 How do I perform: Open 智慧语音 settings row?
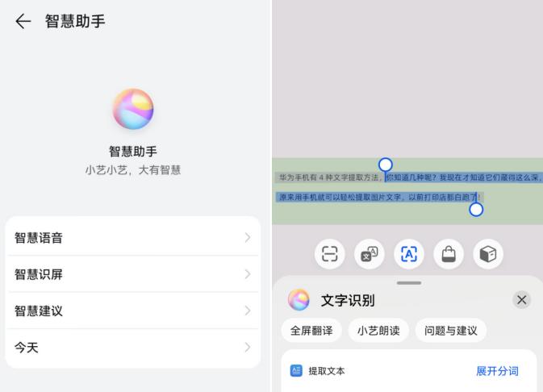click(132, 238)
